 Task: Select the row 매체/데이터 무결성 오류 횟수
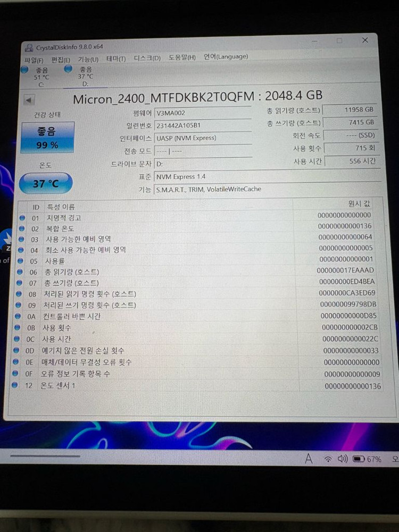(x=196, y=362)
